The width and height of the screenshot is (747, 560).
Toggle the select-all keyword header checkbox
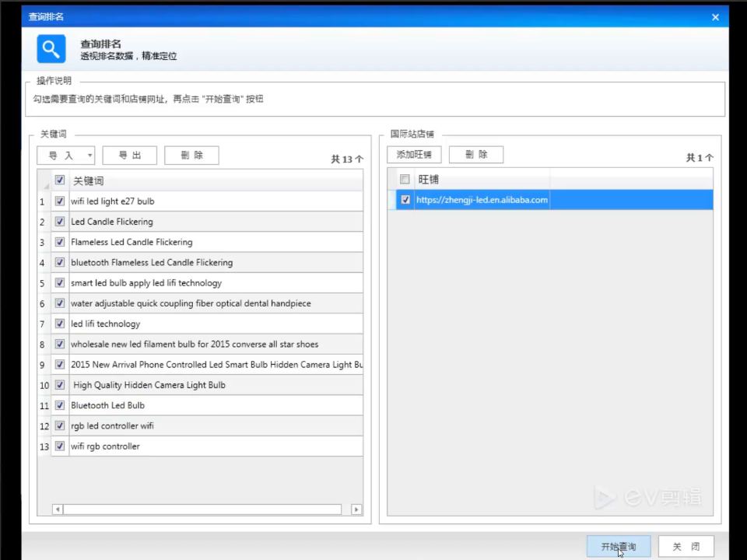(60, 180)
